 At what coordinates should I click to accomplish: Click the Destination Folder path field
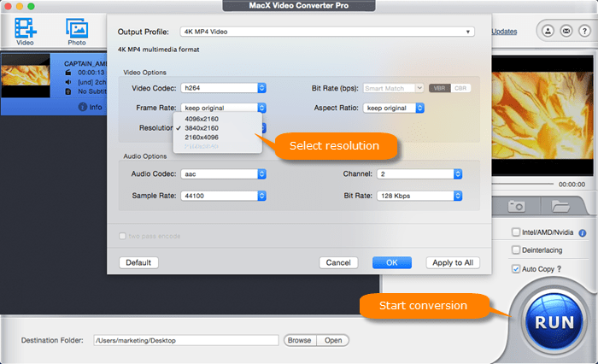pyautogui.click(x=186, y=340)
